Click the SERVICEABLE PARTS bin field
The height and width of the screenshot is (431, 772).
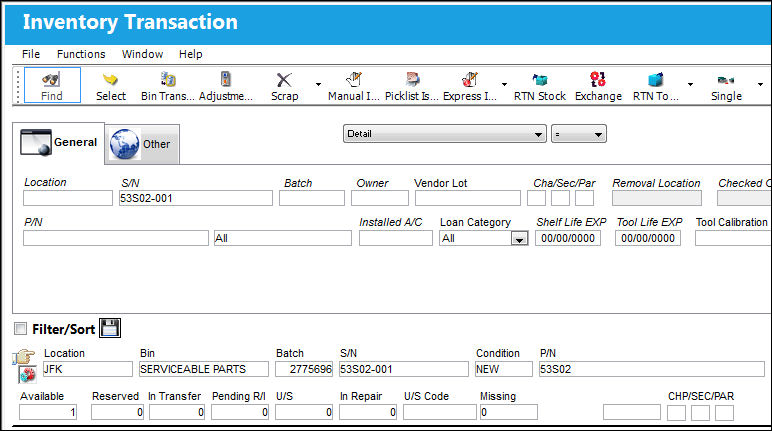click(x=204, y=369)
